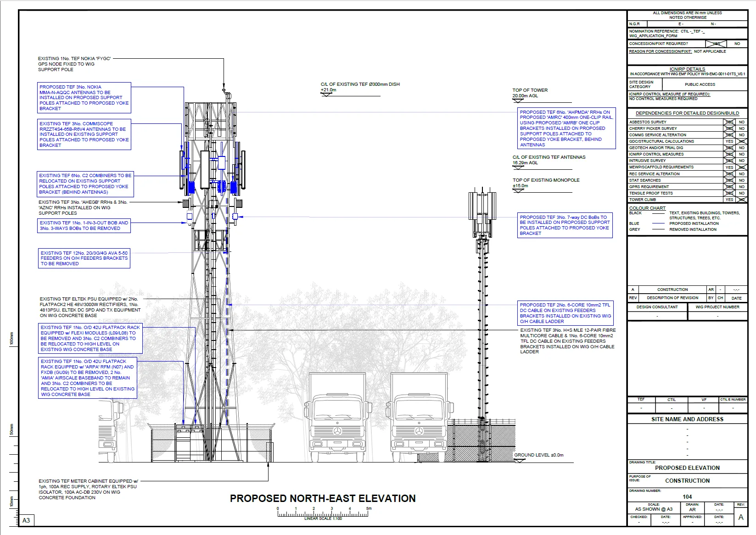Select the FLEXI MODULES (L09/L08) rack note
756x535 pixels.
coord(90,338)
